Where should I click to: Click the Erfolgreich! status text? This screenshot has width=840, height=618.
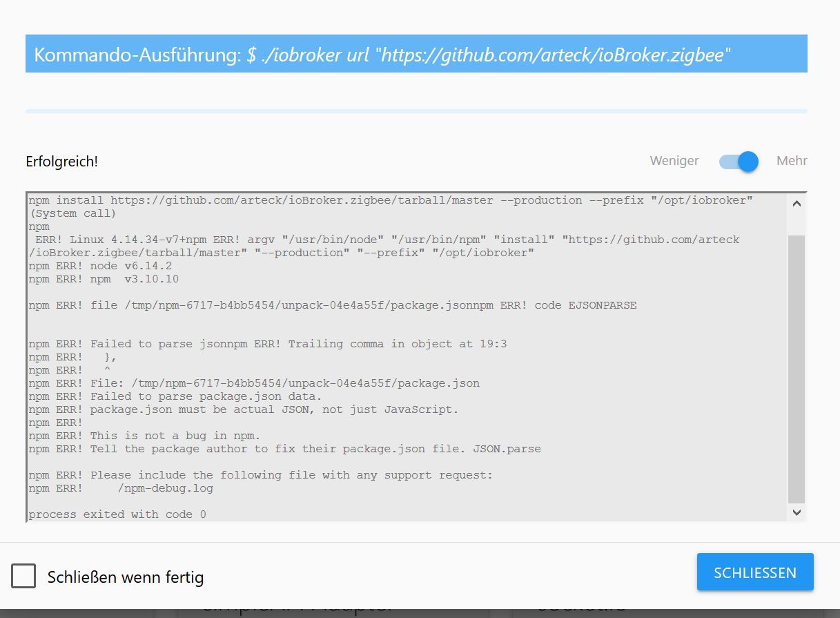click(x=61, y=162)
